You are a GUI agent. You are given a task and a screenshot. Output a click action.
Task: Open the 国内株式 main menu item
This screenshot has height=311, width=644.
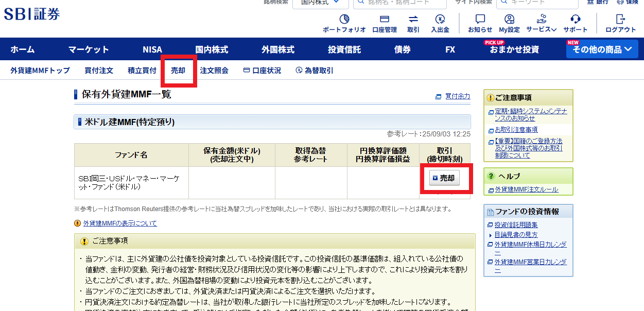[x=212, y=49]
